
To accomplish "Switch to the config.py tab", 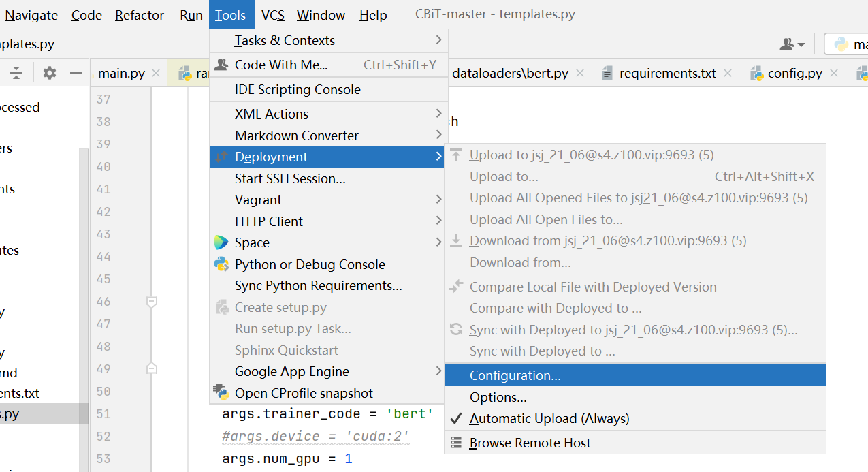I will (x=794, y=73).
